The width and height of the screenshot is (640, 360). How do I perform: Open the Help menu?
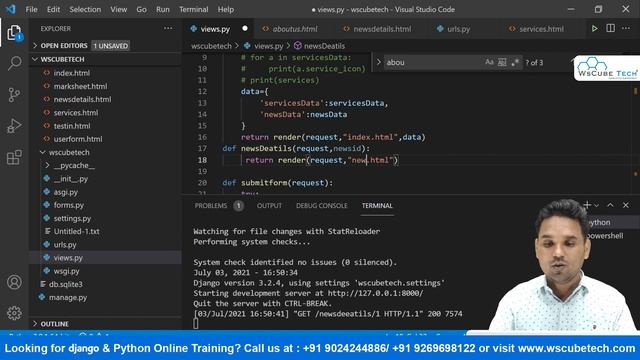pyautogui.click(x=226, y=9)
